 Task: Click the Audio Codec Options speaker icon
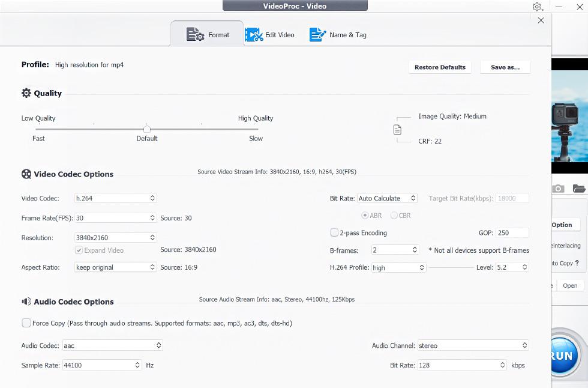coord(26,302)
